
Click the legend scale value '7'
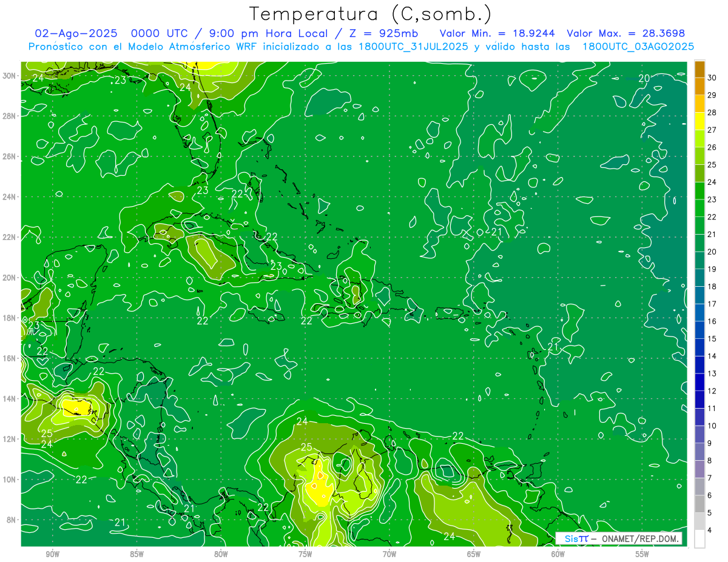click(x=710, y=478)
